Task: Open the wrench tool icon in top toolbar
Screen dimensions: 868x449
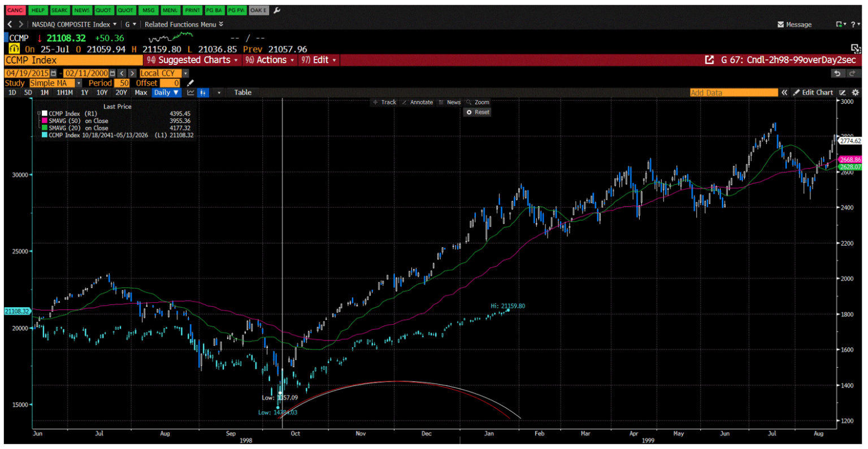Action: 276,10
